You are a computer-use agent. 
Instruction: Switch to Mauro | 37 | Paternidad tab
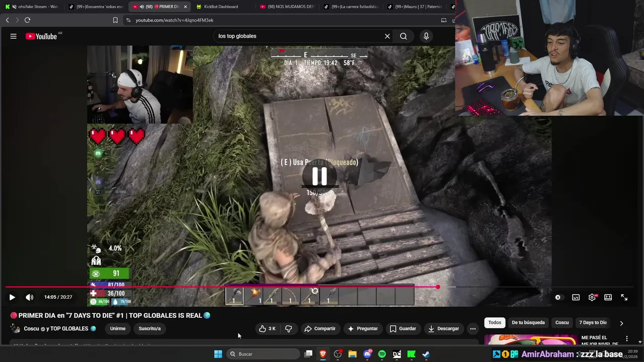click(415, 7)
